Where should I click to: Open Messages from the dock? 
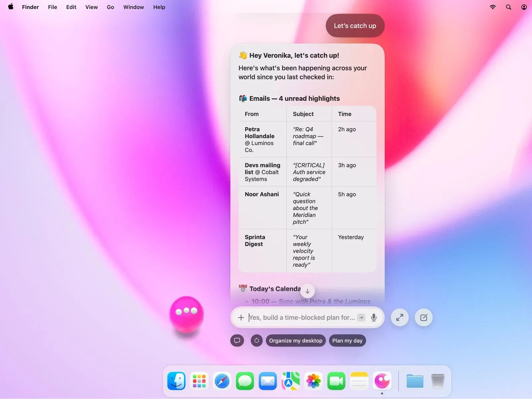pyautogui.click(x=245, y=381)
